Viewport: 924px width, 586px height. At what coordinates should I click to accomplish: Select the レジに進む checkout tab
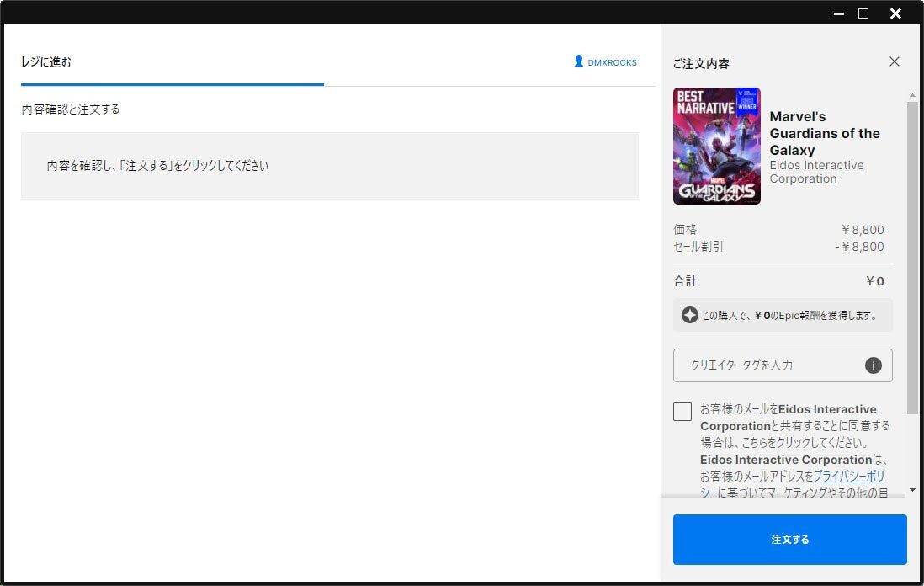pyautogui.click(x=46, y=62)
